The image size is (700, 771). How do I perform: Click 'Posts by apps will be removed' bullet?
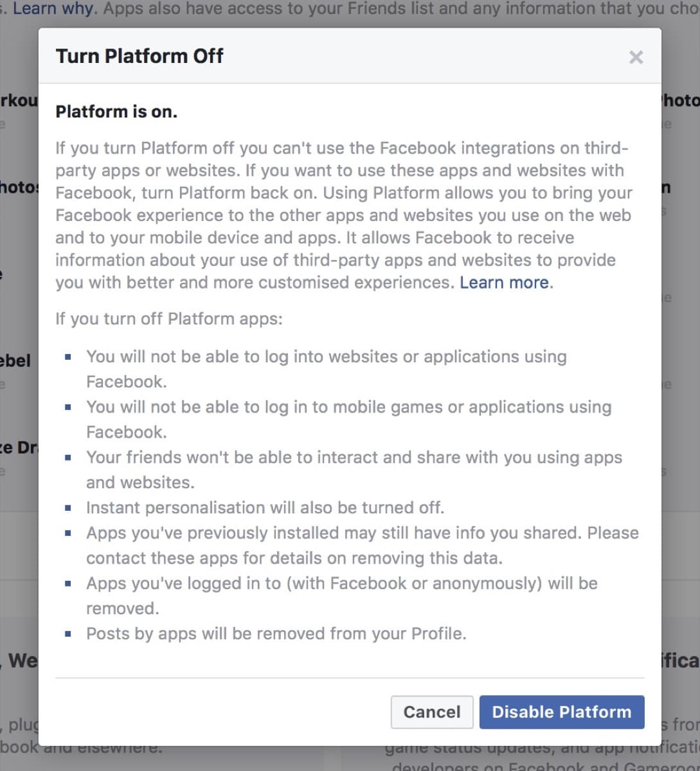[x=276, y=634]
